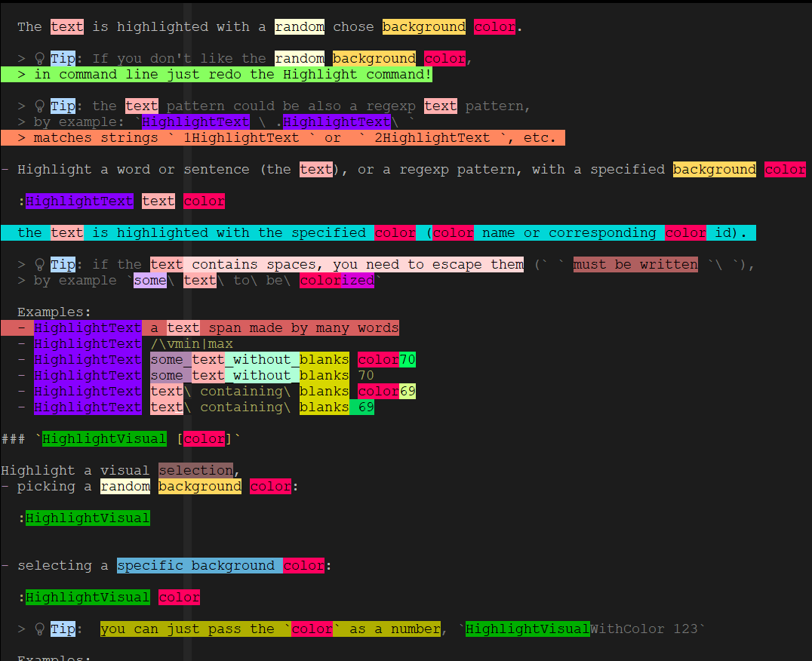
Task: Click "sentence" in the "Highlight a word or" line
Action: pos(217,170)
